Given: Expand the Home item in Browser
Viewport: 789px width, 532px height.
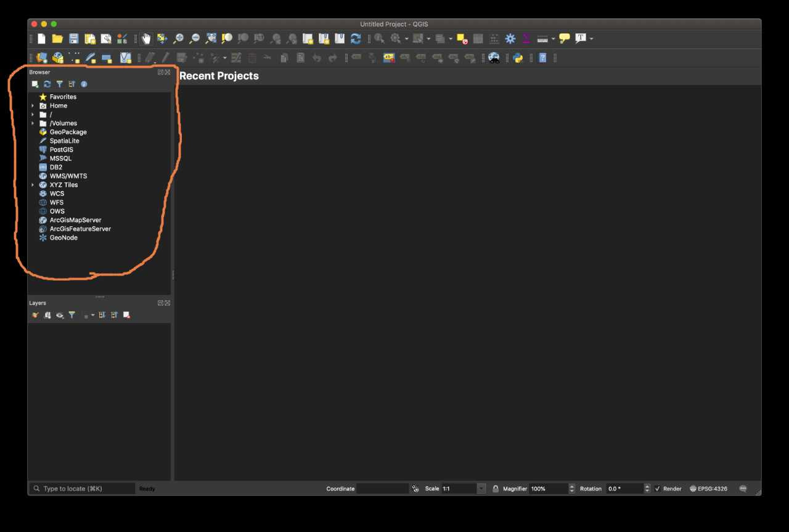Looking at the screenshot, I should point(32,105).
